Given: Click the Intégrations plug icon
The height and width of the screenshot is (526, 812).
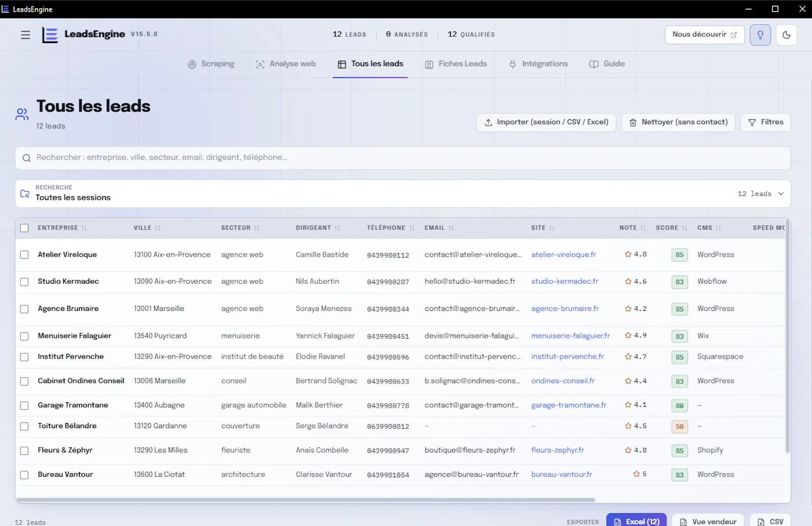Looking at the screenshot, I should pos(513,64).
